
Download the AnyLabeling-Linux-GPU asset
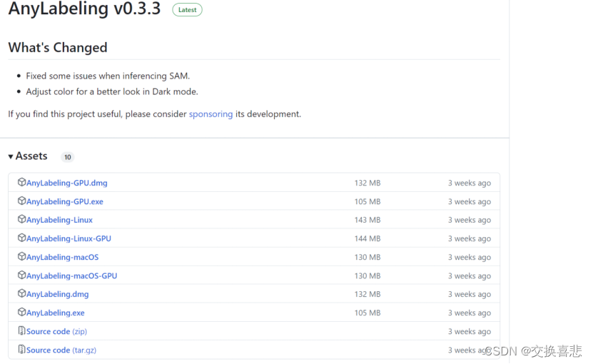point(69,239)
